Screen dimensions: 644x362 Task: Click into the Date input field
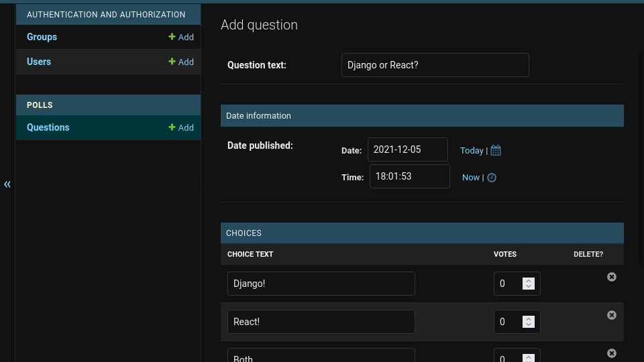(407, 149)
